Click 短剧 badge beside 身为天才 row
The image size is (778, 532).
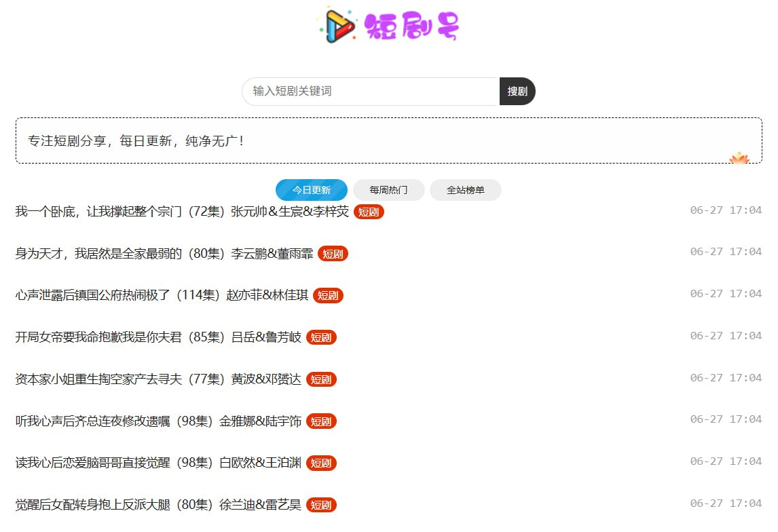[333, 254]
